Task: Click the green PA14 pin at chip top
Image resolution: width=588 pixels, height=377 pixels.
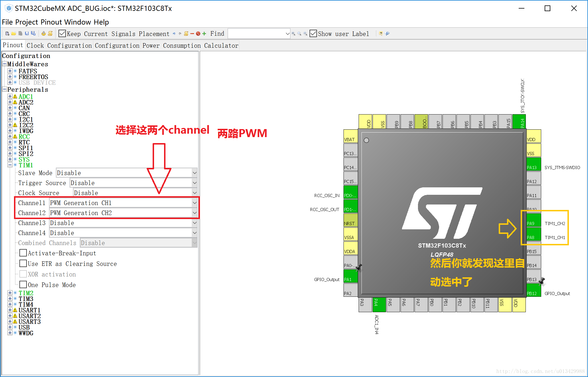Action: click(x=519, y=121)
